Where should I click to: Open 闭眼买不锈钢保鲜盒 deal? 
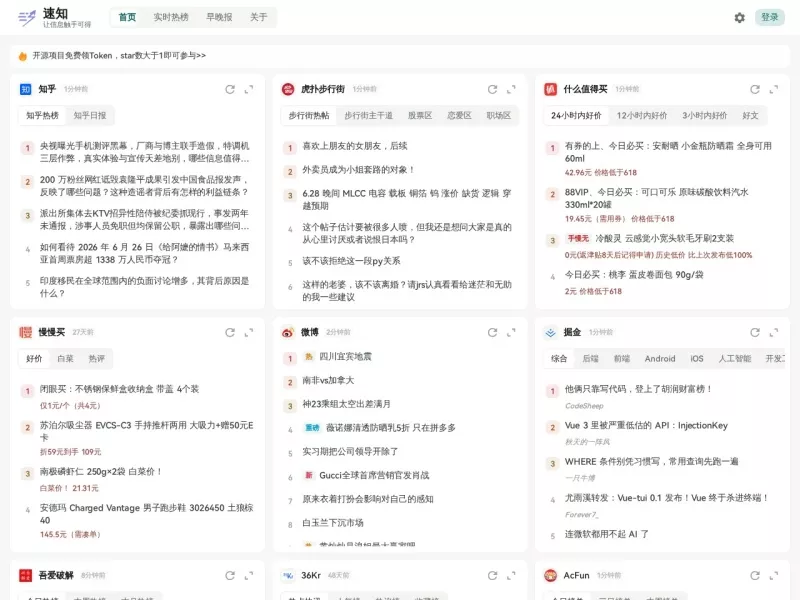(x=119, y=389)
